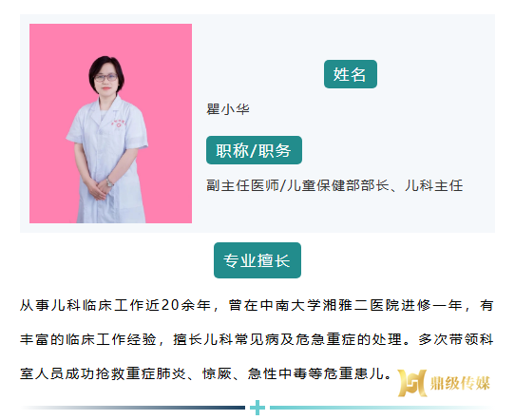Click the wristwatch in the portrait

point(109,182)
